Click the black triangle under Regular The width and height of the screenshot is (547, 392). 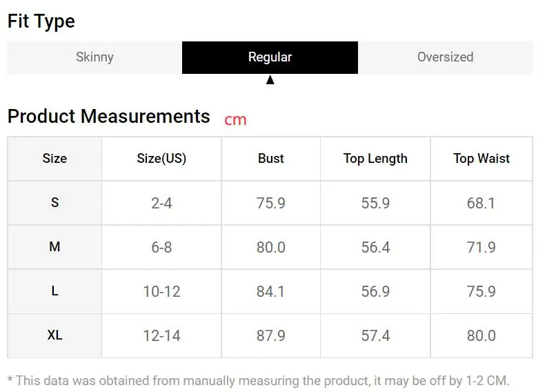click(x=270, y=80)
